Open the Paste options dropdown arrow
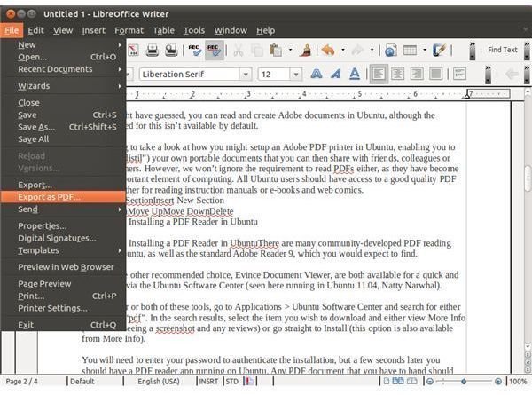The width and height of the screenshot is (532, 395). [290, 50]
